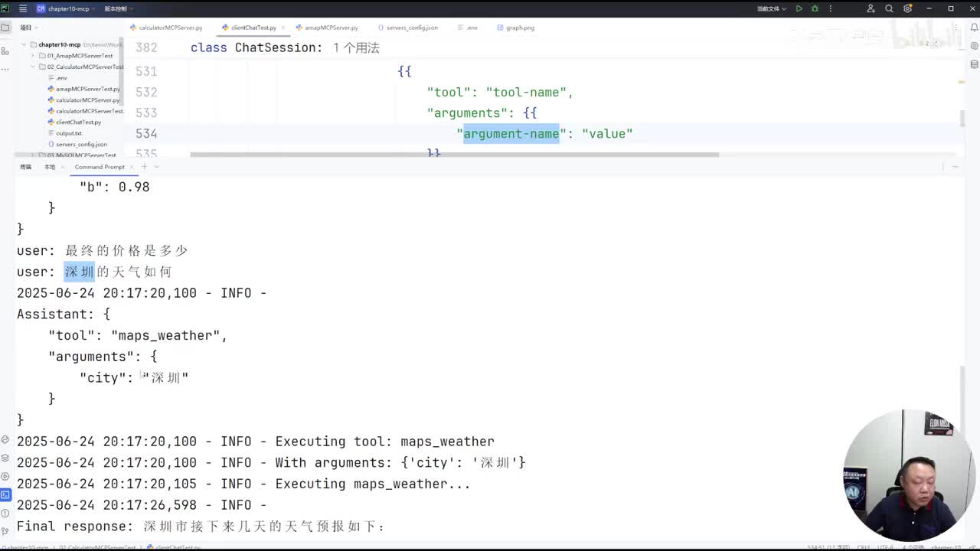The height and width of the screenshot is (551, 980).
Task: Expand the 03_MySQLMCPServerTest folder
Action: pyautogui.click(x=33, y=155)
